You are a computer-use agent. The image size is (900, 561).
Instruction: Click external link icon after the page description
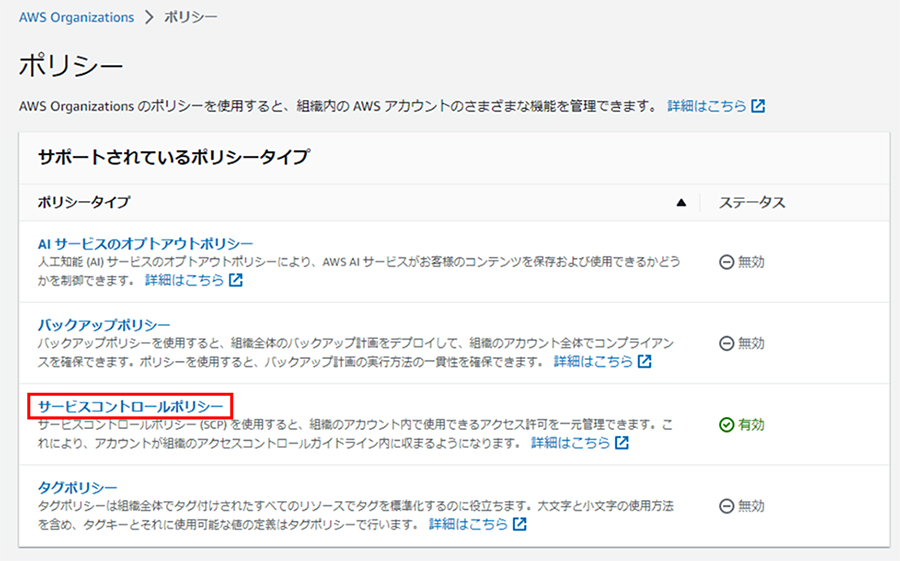pyautogui.click(x=758, y=106)
